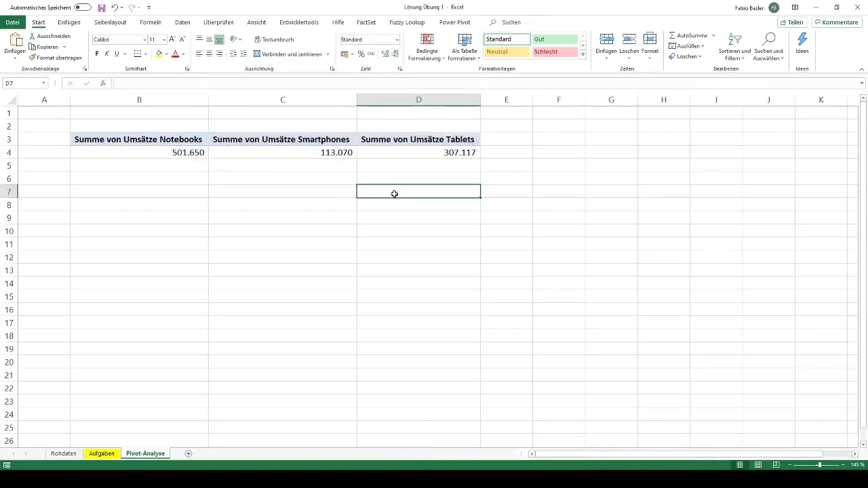Click the zoom slider handle in status bar

(x=819, y=465)
